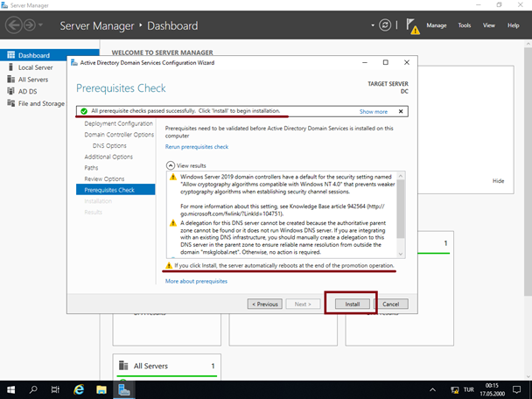The image size is (532, 399).
Task: Click DNS delegation warning icon
Action: click(173, 223)
